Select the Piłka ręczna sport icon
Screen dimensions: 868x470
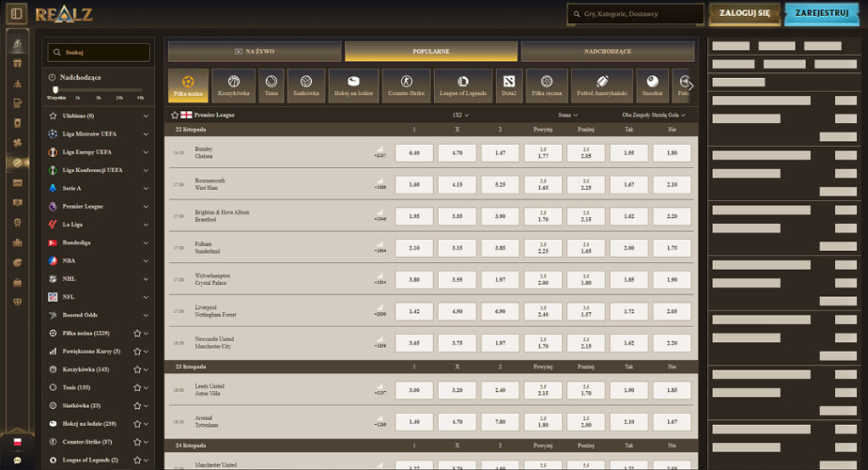click(547, 86)
